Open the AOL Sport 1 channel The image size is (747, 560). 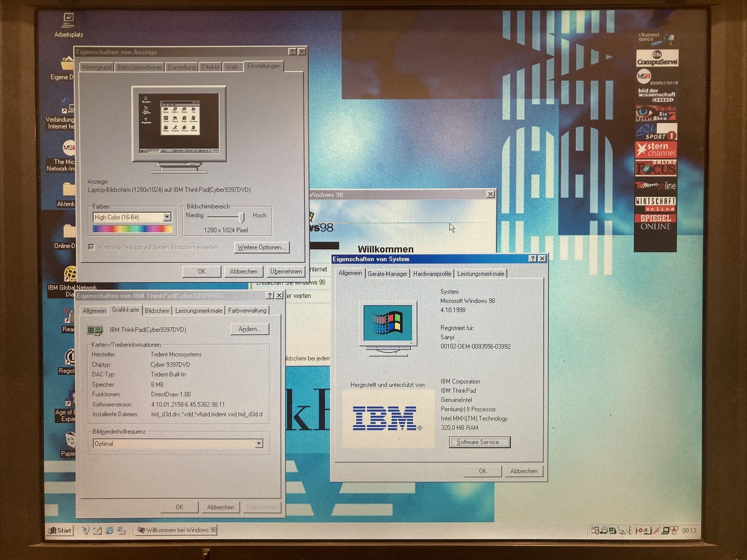coord(656,132)
